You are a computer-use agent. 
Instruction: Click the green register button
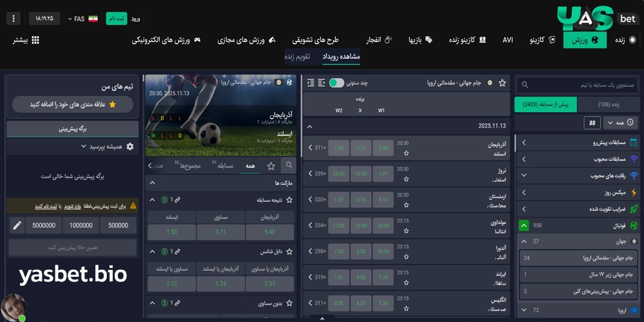[x=117, y=18]
